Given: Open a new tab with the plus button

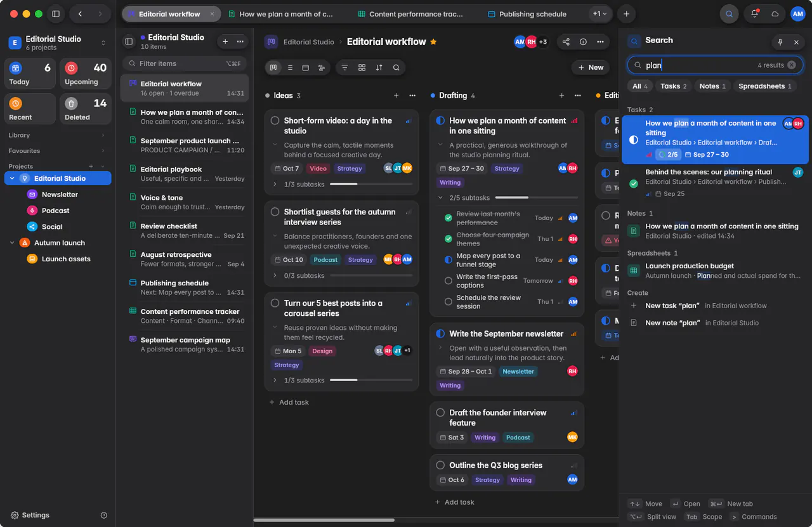Looking at the screenshot, I should tap(627, 14).
